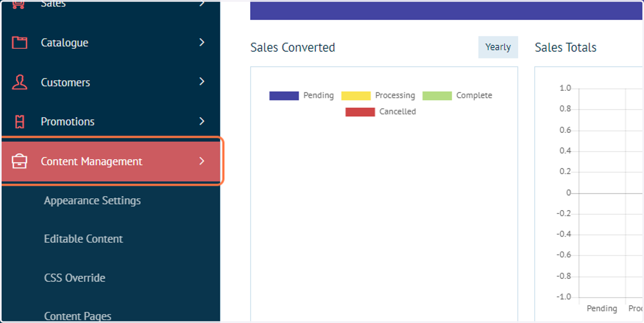Screen dimensions: 644x323
Task: Click the Customers person icon
Action: 19,82
